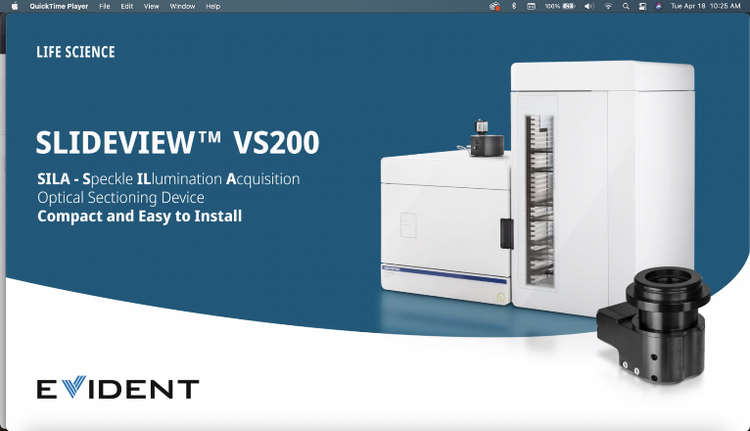Open the Apple menu
Viewport: 750px width, 431px height.
(14, 6)
